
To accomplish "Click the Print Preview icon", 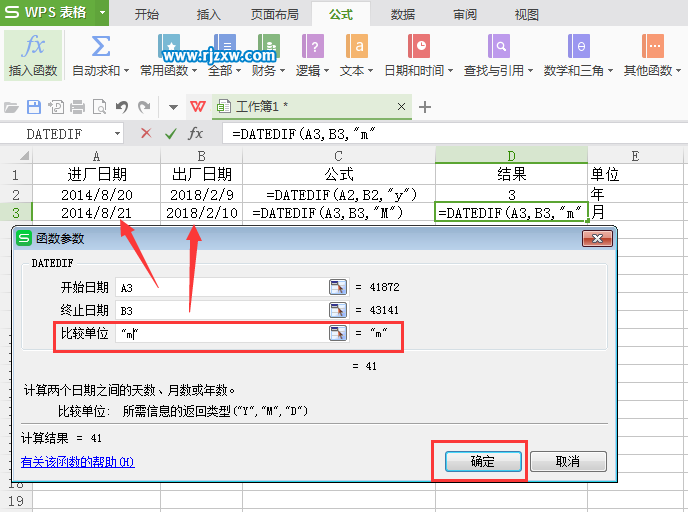I will click(100, 107).
